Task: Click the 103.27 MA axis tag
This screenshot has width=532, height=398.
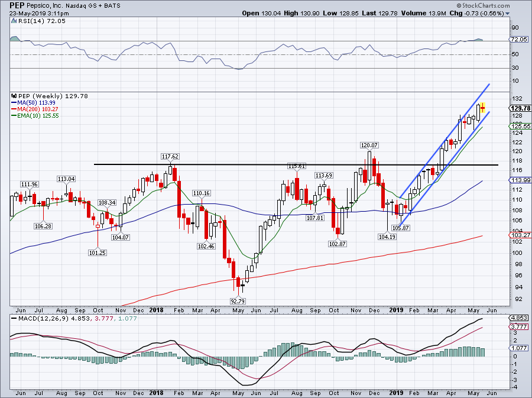Action: (x=520, y=235)
